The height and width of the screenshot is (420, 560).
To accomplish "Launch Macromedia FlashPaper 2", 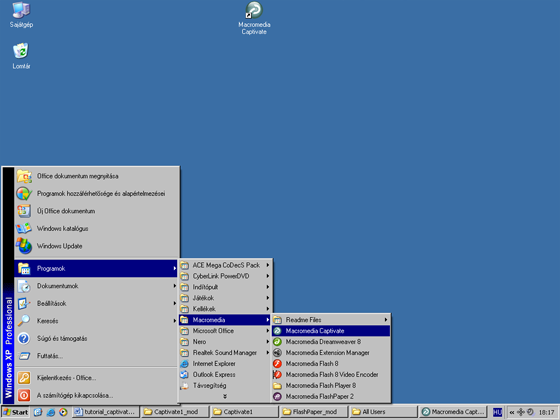I will [x=331, y=396].
